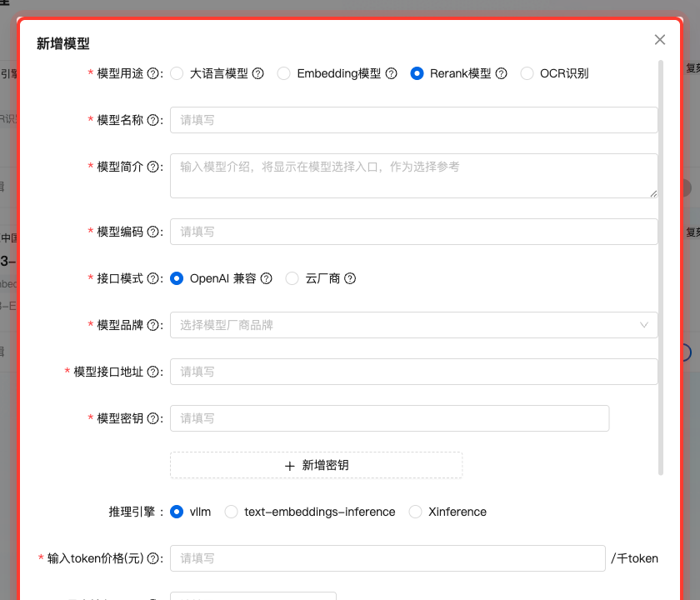The height and width of the screenshot is (600, 700).
Task: Choose OCR识别 as the model purpose
Action: pyautogui.click(x=527, y=73)
